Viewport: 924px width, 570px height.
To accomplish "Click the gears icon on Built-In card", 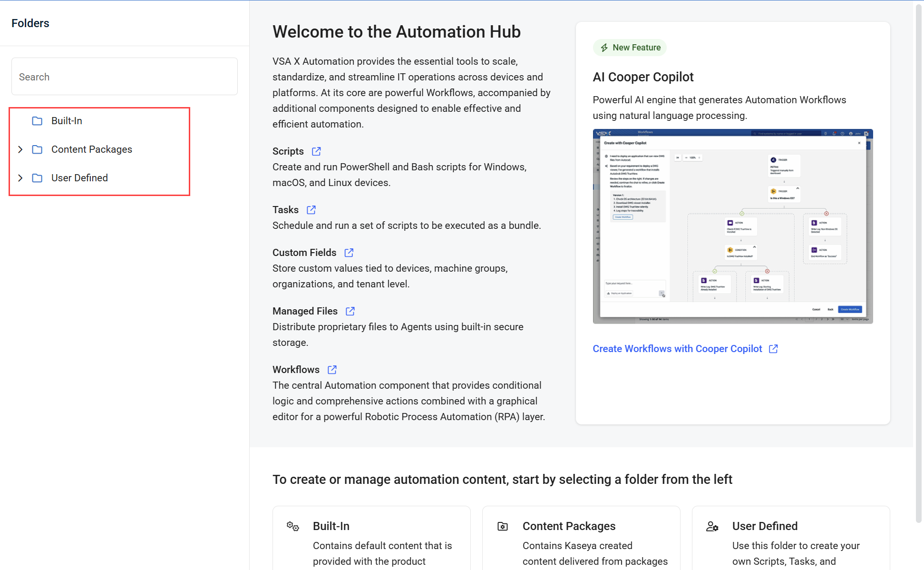I will tap(293, 526).
